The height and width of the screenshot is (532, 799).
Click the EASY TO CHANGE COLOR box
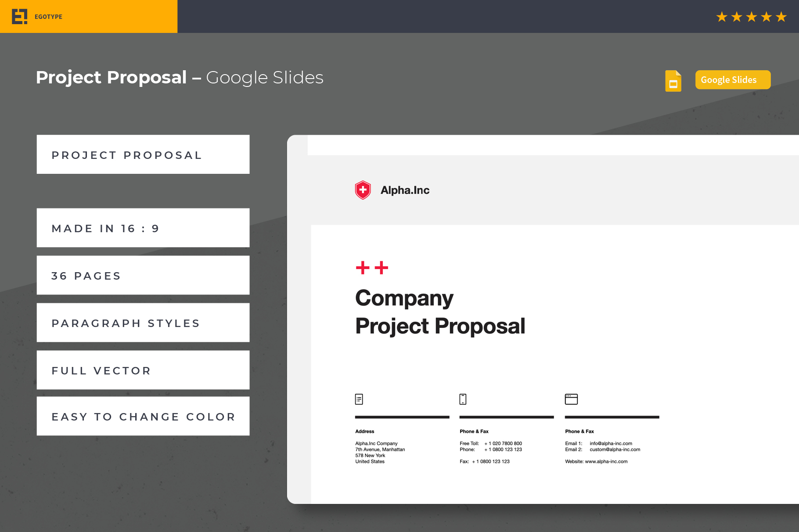143,416
